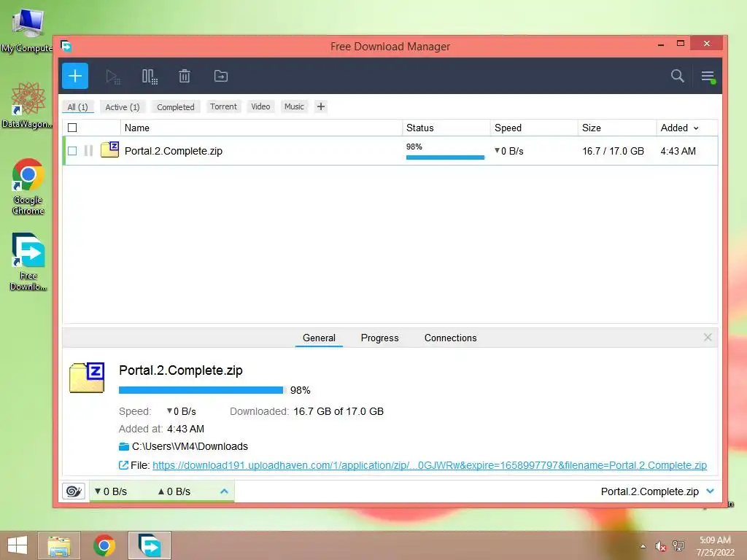
Task: Click the move to folder toolbar icon
Action: pyautogui.click(x=220, y=76)
